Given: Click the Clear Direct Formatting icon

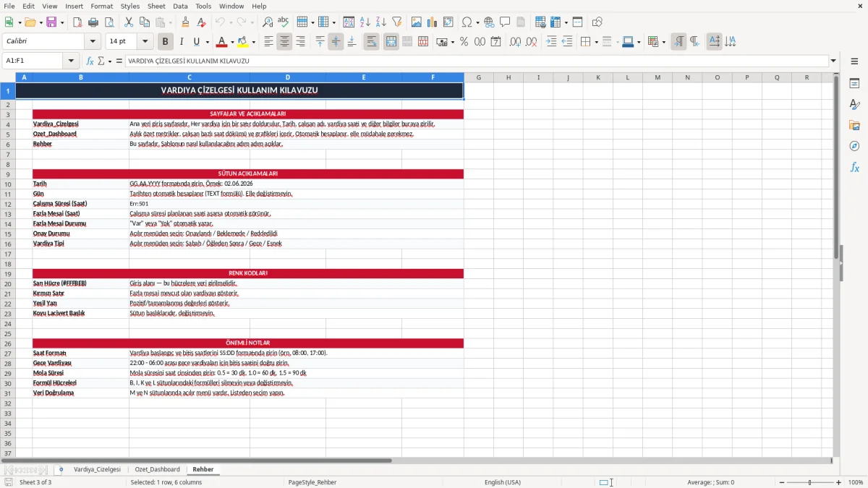Looking at the screenshot, I should (x=202, y=22).
